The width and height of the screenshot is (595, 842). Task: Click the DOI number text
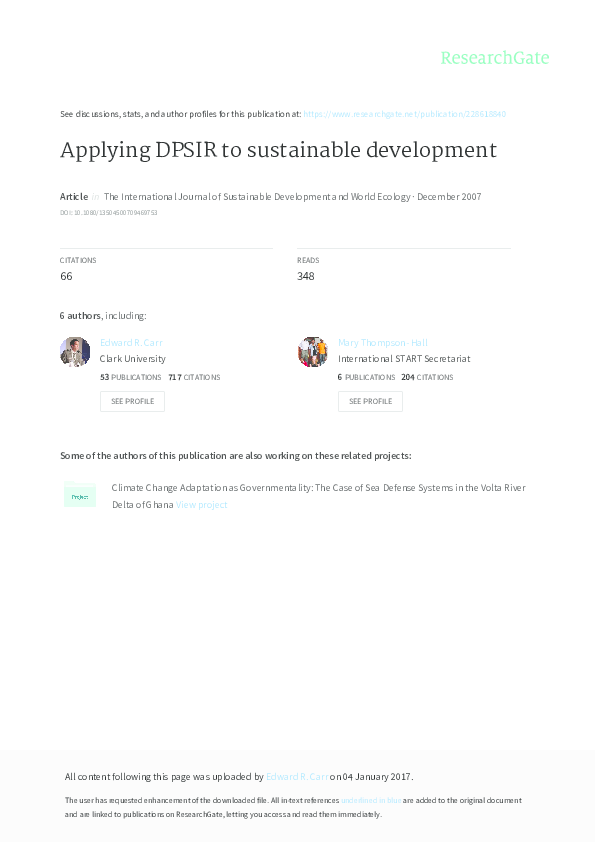108,213
